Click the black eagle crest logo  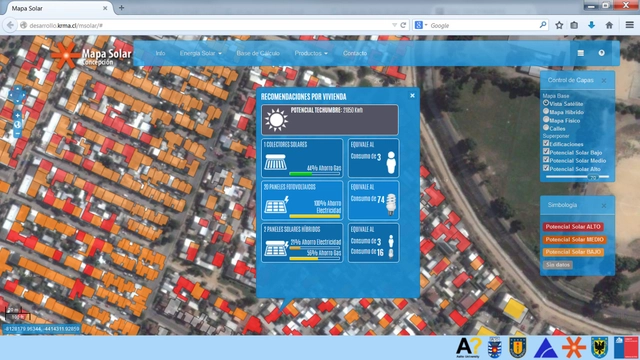tap(599, 348)
